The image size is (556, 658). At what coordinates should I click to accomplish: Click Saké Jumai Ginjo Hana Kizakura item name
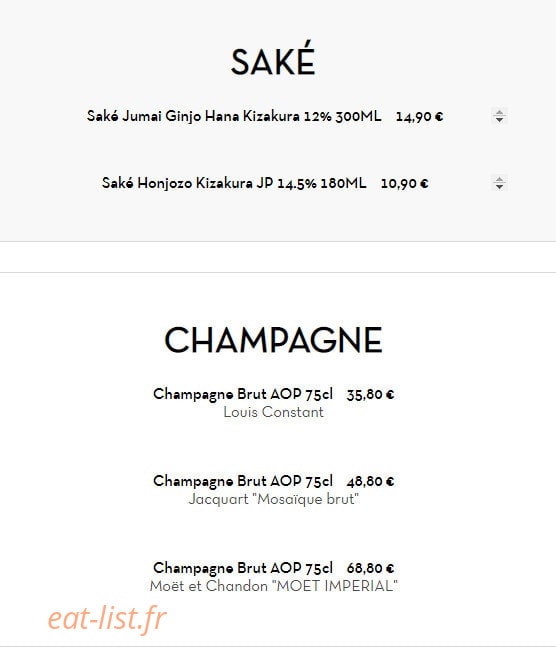[234, 116]
